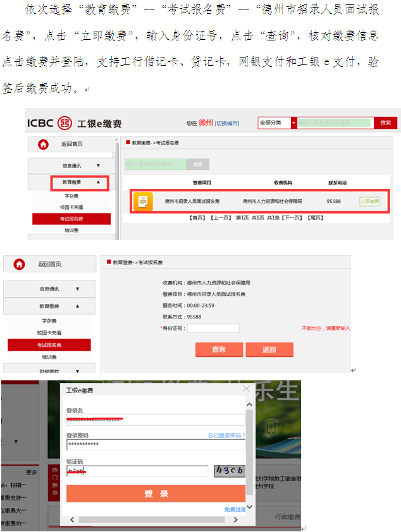Click the h3cb captcha image to refresh
This screenshot has height=532, width=401.
click(230, 471)
